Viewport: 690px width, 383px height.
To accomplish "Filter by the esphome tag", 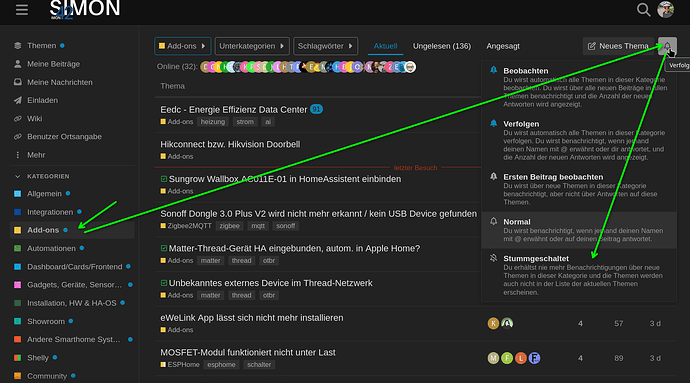I will tap(221, 365).
